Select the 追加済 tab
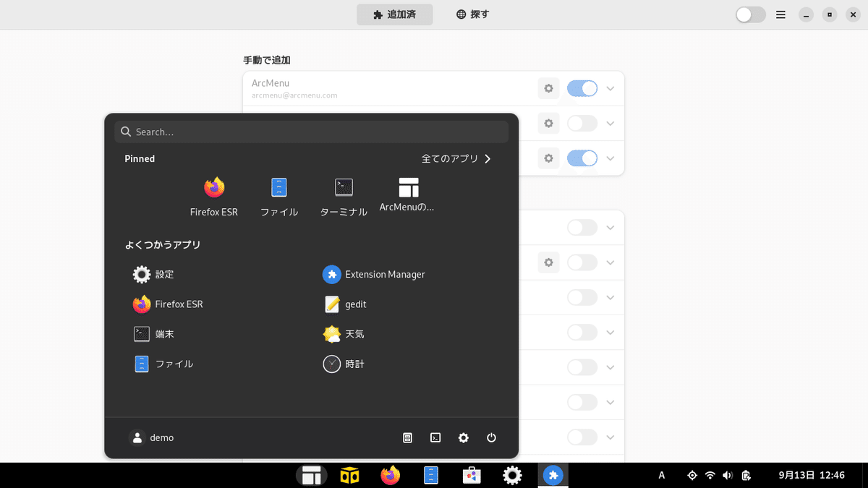Screen dimensions: 868x488 pos(395,14)
